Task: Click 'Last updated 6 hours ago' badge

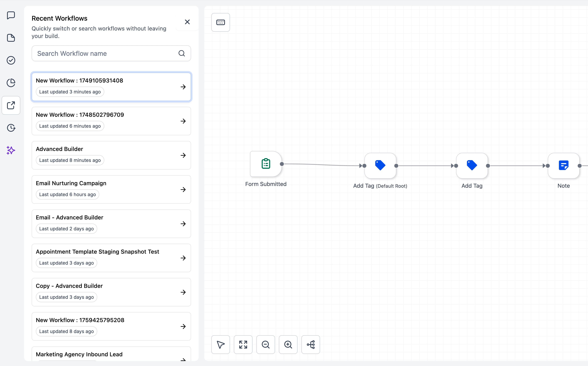Action: click(68, 195)
